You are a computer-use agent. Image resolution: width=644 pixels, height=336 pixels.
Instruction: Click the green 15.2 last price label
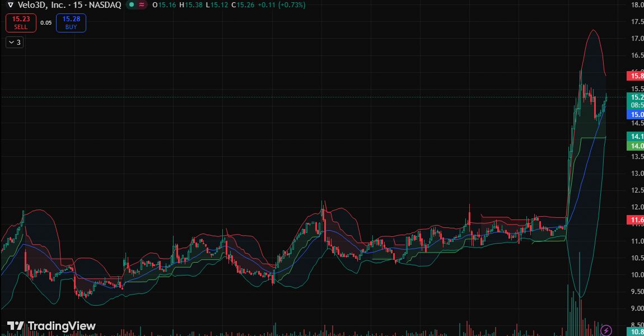tap(636, 97)
